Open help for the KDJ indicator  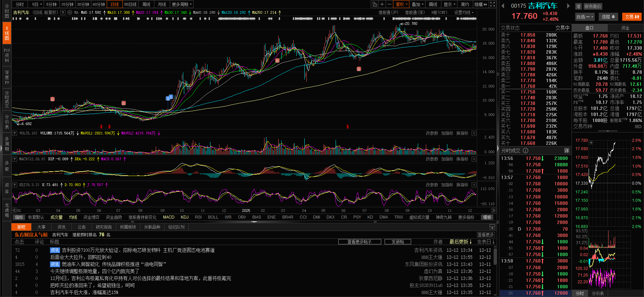pos(15,185)
